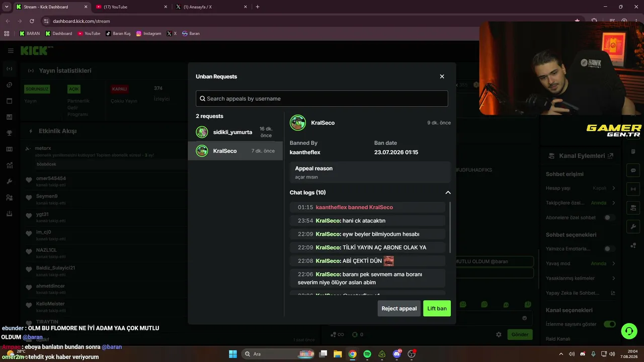Click the camera icon in right rail

(633, 208)
